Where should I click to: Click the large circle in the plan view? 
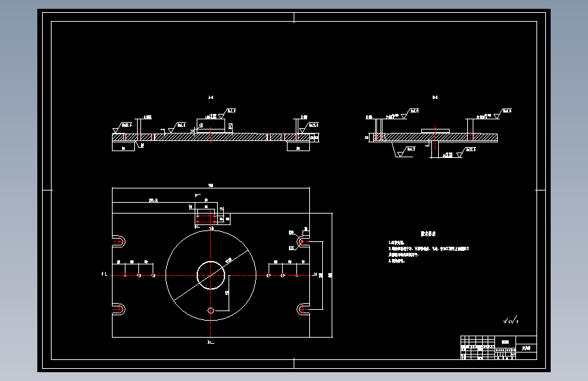coord(211,276)
